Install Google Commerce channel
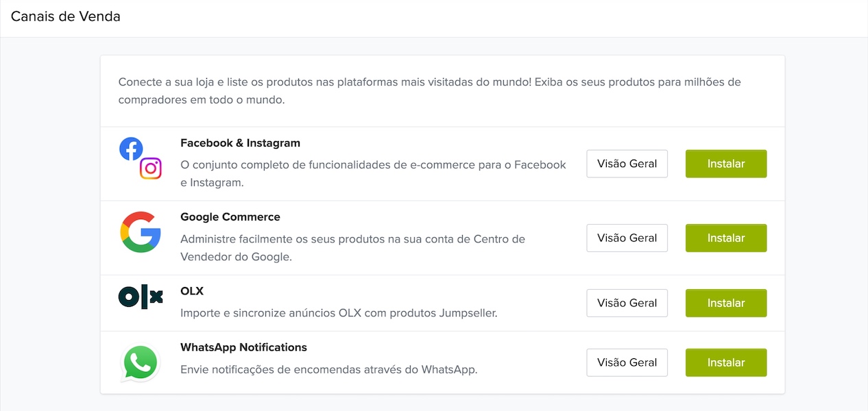This screenshot has height=411, width=868. (726, 238)
